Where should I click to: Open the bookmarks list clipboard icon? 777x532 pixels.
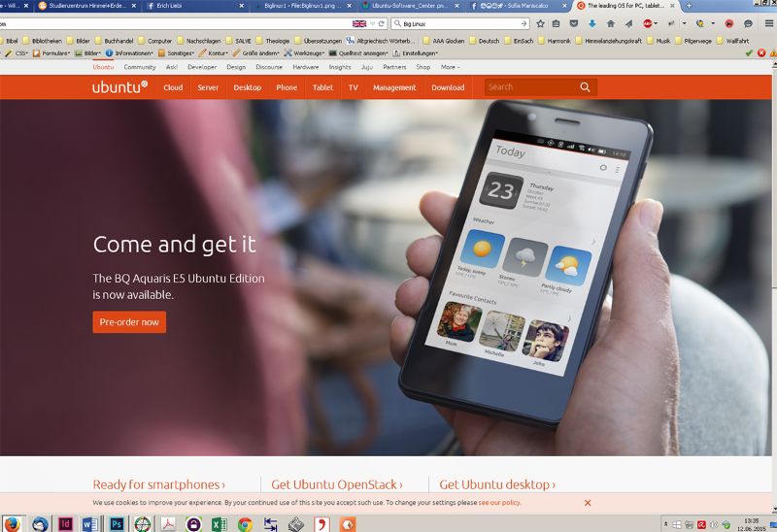[556, 23]
